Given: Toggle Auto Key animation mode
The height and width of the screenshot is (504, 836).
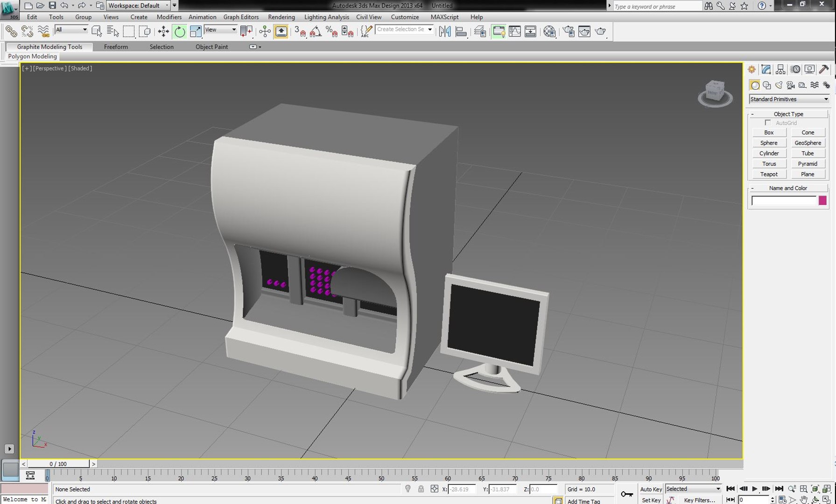Looking at the screenshot, I should click(x=651, y=489).
